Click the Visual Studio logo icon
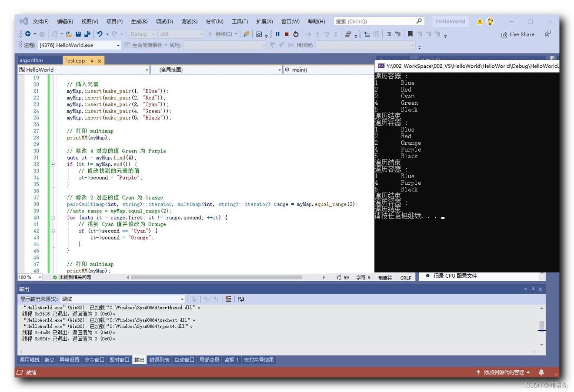Image resolution: width=574 pixels, height=392 pixels. 23,21
